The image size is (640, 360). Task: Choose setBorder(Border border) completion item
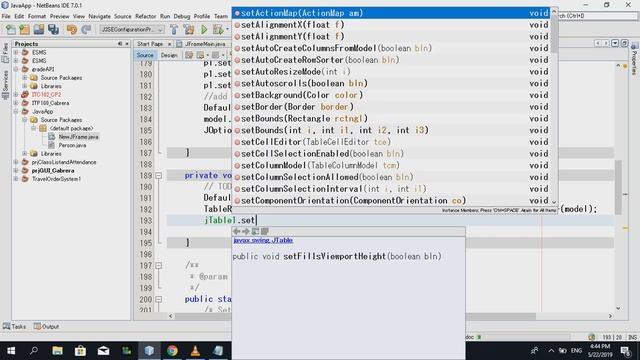tap(391, 107)
